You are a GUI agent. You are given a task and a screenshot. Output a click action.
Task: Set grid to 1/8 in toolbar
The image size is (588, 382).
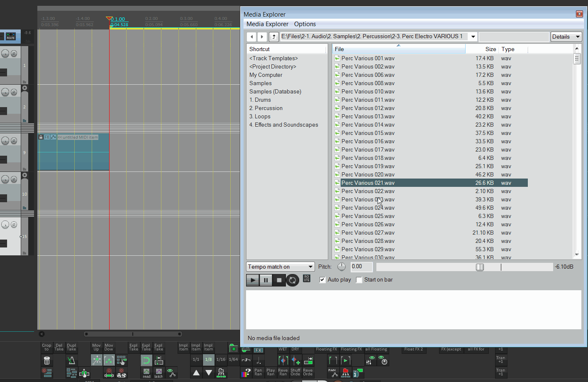pyautogui.click(x=208, y=360)
